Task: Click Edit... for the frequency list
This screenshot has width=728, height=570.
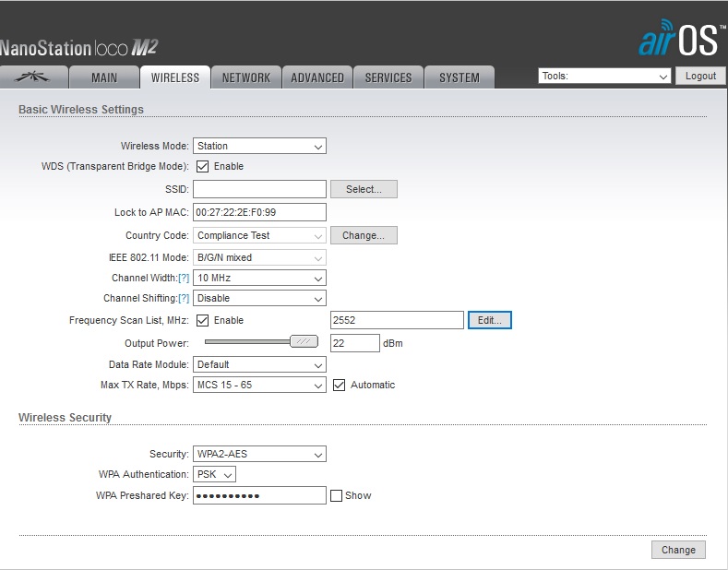Action: [x=489, y=320]
